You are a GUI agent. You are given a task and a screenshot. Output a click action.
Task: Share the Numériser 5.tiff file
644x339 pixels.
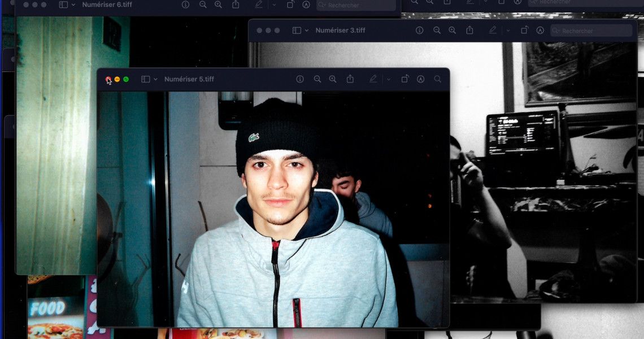point(350,79)
